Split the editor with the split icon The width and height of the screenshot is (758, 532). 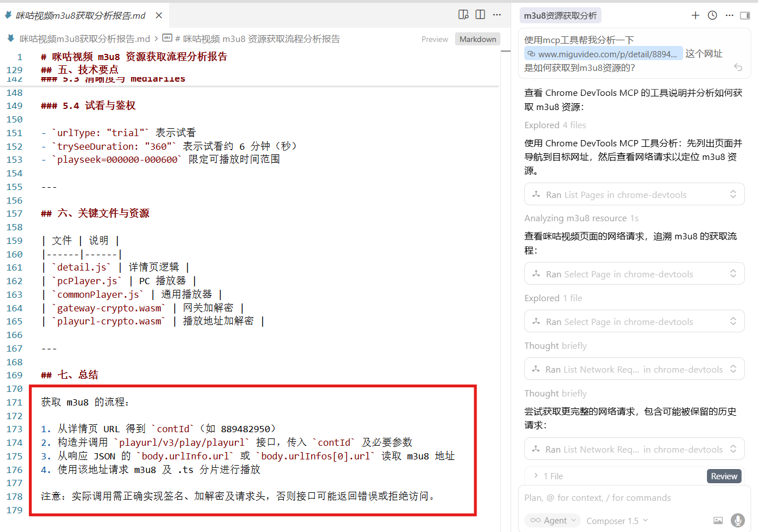[x=481, y=15]
